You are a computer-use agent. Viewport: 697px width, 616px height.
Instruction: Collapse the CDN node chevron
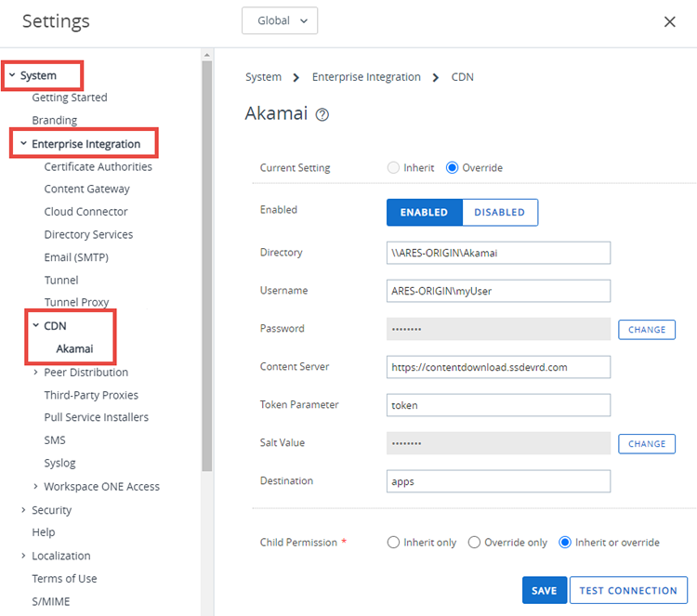coord(36,325)
